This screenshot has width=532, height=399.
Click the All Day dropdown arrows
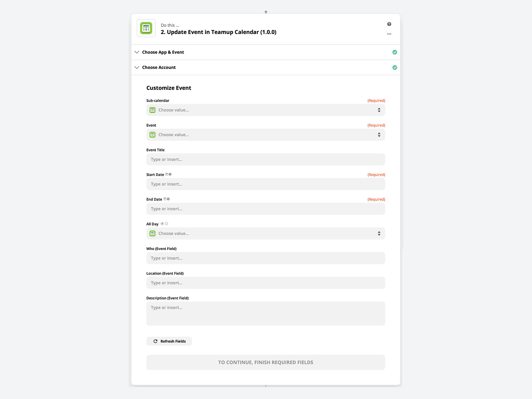pos(379,233)
